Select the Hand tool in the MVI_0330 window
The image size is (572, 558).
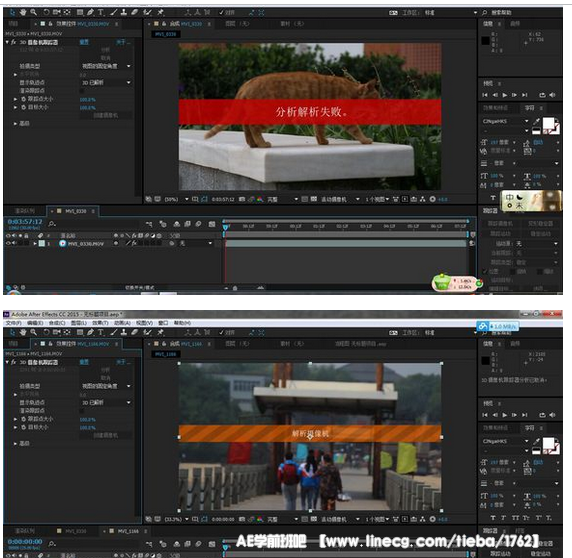pos(23,12)
